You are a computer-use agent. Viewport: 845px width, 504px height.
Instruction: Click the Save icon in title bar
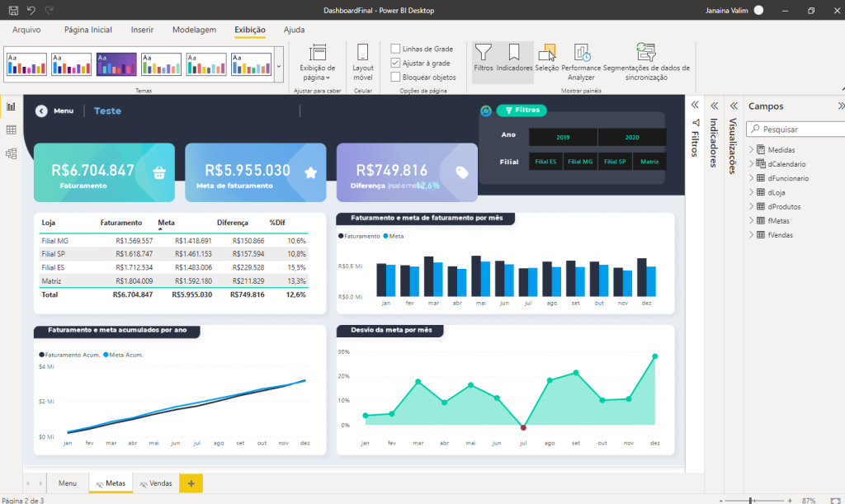point(13,10)
